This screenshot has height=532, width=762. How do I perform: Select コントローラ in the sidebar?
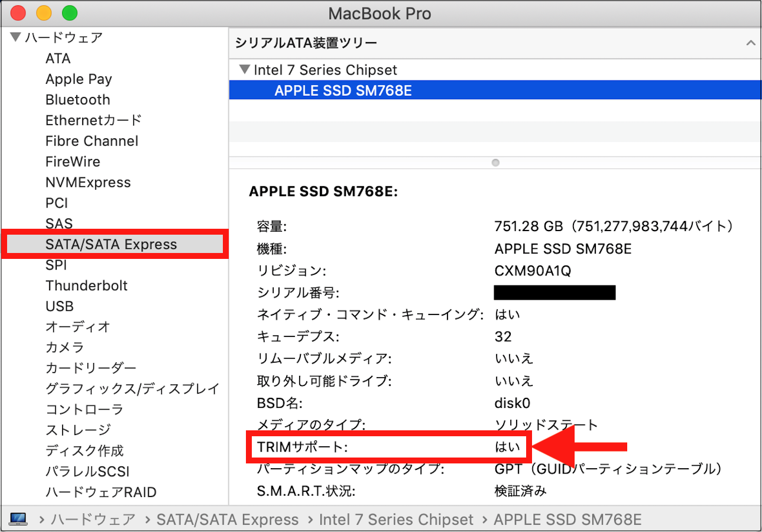(85, 410)
